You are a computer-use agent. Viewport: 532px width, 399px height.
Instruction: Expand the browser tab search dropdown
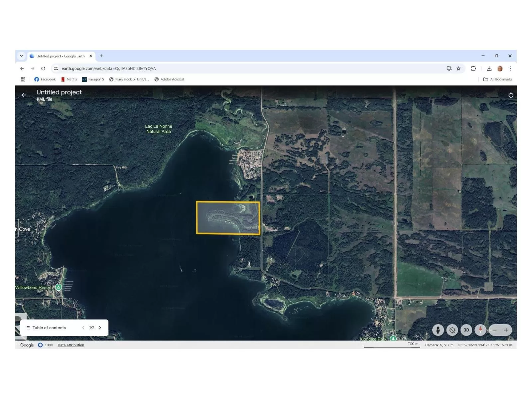(x=21, y=56)
